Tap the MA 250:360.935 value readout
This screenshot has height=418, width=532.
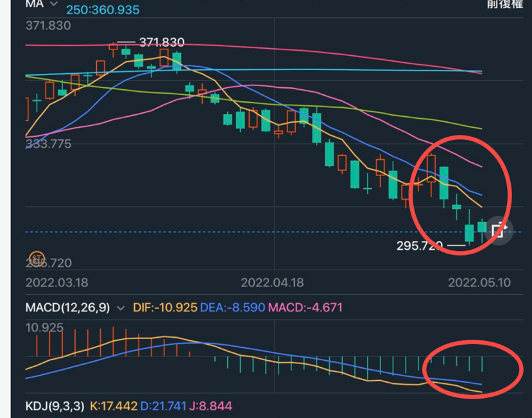click(103, 10)
